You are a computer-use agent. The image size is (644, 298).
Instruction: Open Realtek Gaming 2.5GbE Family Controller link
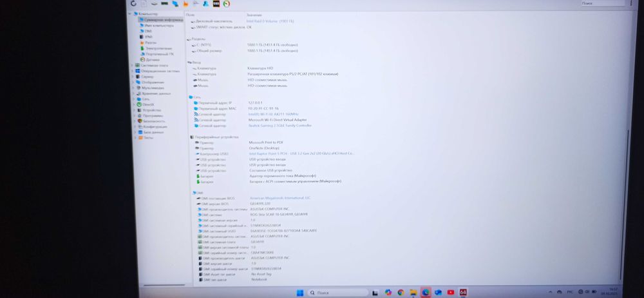[280, 125]
